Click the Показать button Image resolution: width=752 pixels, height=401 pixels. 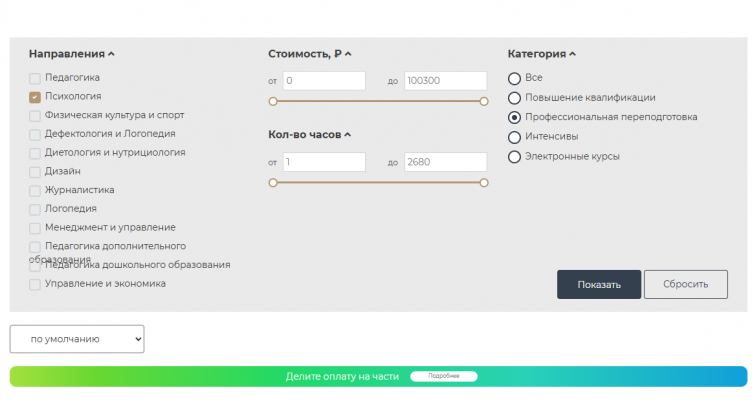pos(598,284)
